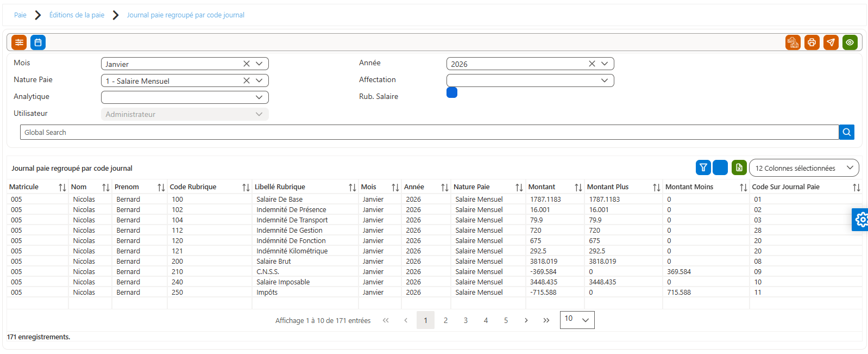The image size is (868, 354).
Task: Open the rows-per-page dropdown showing 10
Action: coord(577,320)
